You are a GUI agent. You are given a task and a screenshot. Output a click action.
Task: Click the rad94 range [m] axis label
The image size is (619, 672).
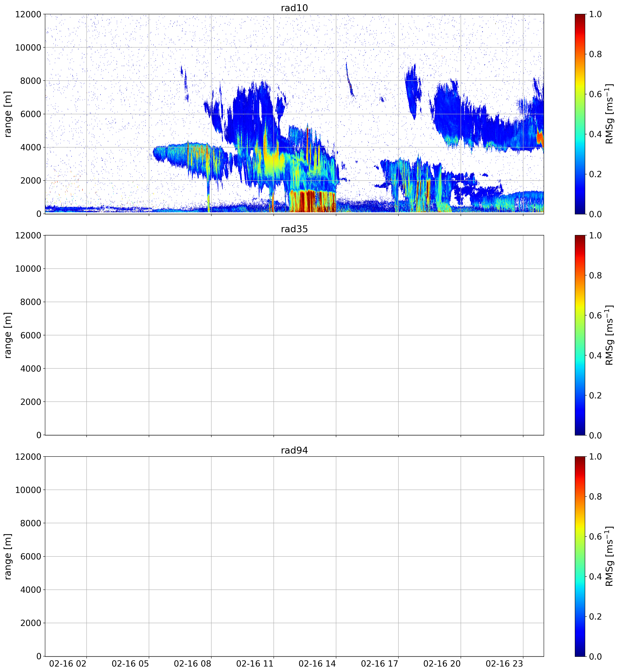pos(8,556)
